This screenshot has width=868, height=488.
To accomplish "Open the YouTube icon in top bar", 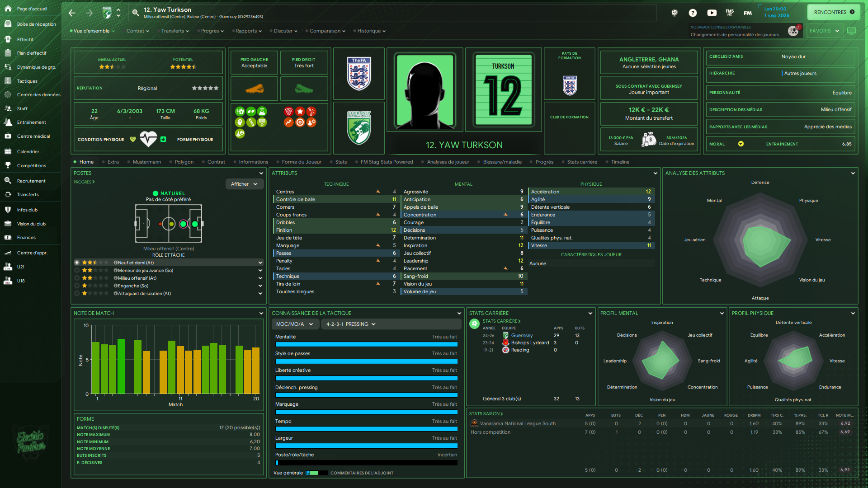I will pos(712,13).
